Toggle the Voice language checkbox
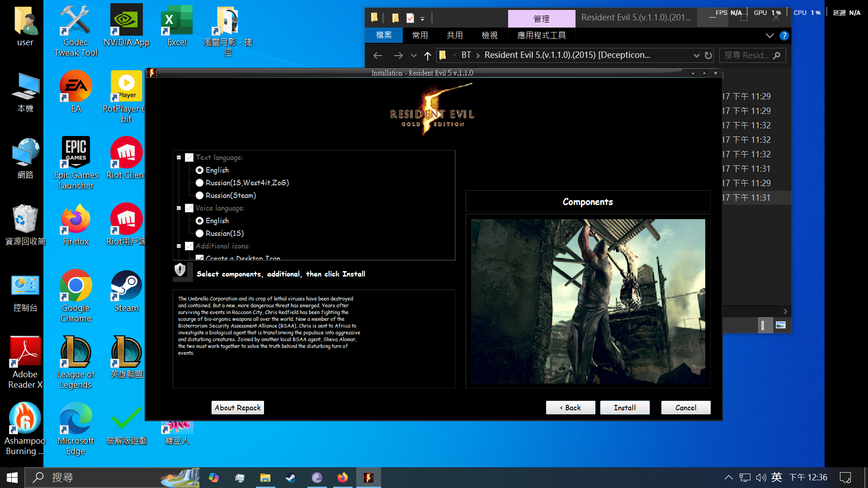Image resolution: width=868 pixels, height=488 pixels. click(189, 208)
